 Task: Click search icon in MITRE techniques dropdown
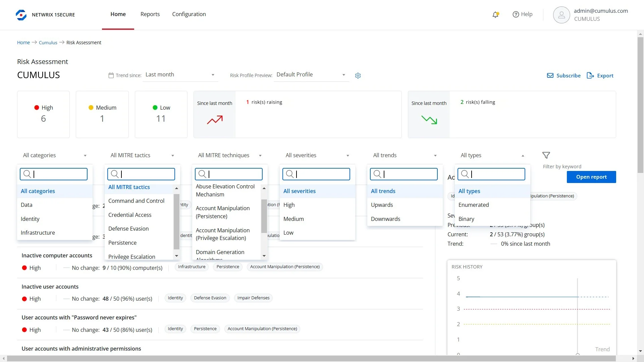click(202, 174)
